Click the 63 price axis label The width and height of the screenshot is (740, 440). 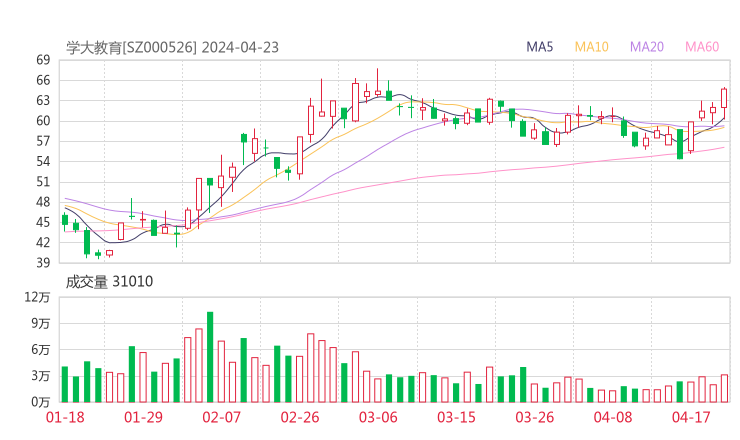(x=43, y=101)
